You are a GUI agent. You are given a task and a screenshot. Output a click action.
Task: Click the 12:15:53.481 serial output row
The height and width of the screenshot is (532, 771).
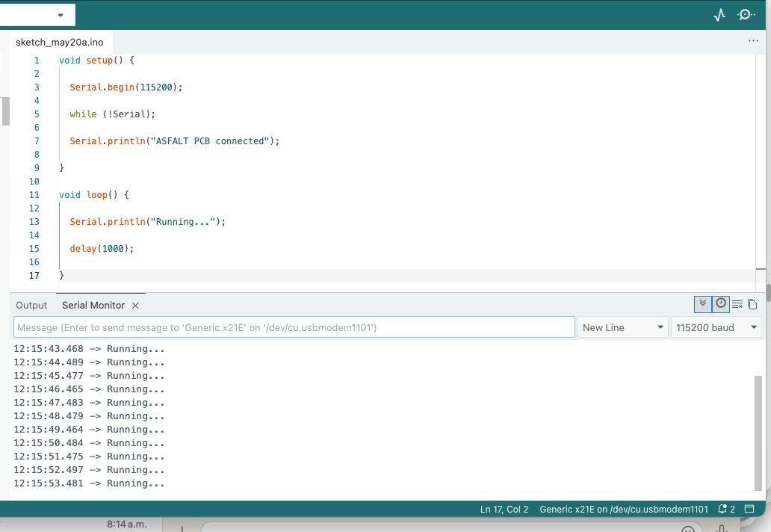click(x=89, y=483)
